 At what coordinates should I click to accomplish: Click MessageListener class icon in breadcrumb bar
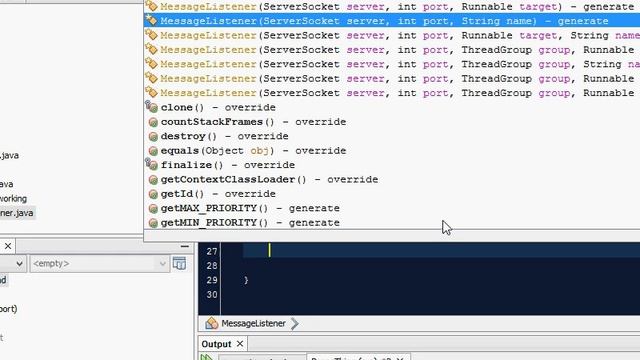click(212, 323)
